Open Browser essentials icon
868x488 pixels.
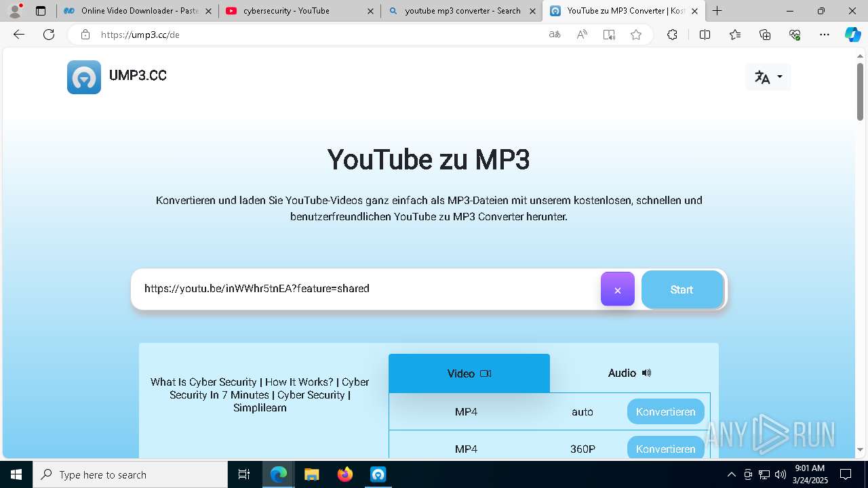click(x=795, y=35)
